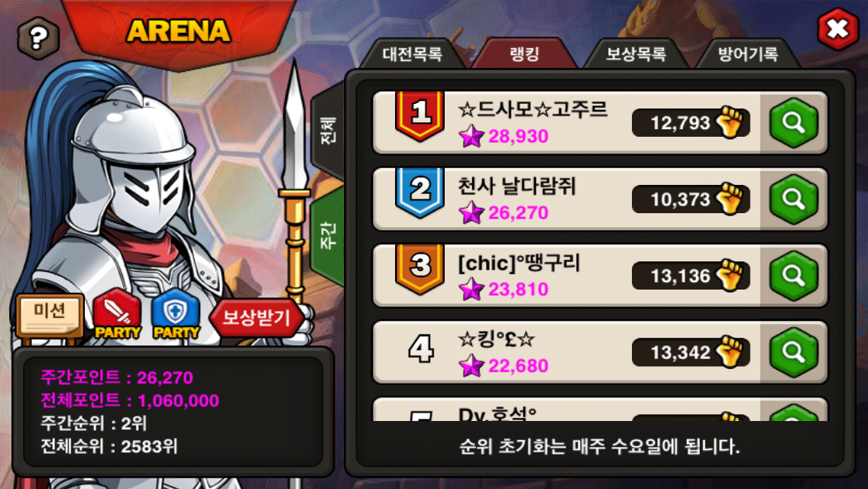868x489 pixels.
Task: Switch to 전체 overall ranking side tab
Action: (329, 131)
